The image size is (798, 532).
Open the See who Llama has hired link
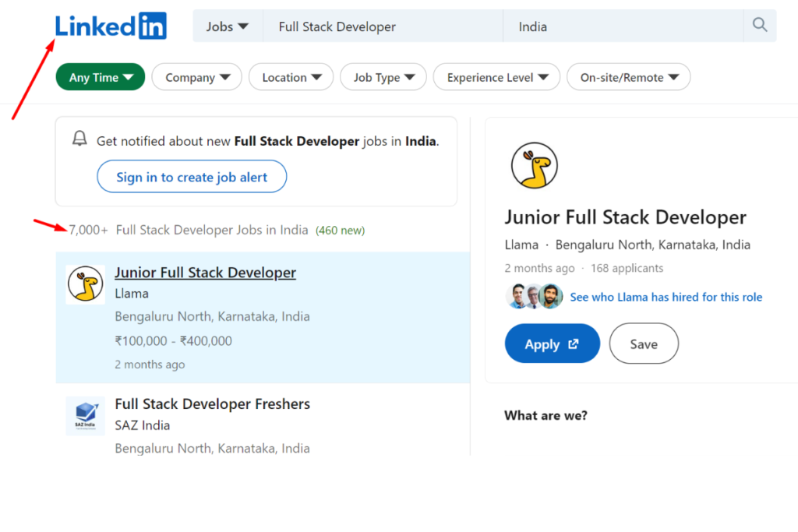tap(666, 297)
